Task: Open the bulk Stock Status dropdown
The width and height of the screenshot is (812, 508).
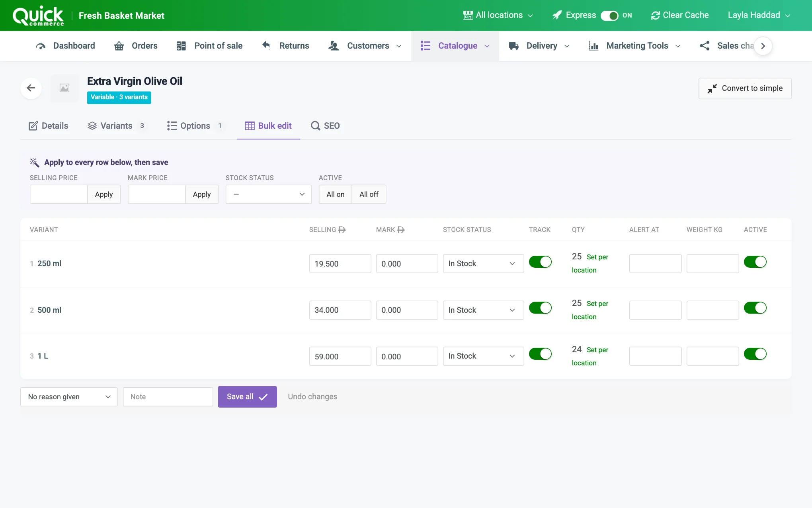Action: [269, 194]
